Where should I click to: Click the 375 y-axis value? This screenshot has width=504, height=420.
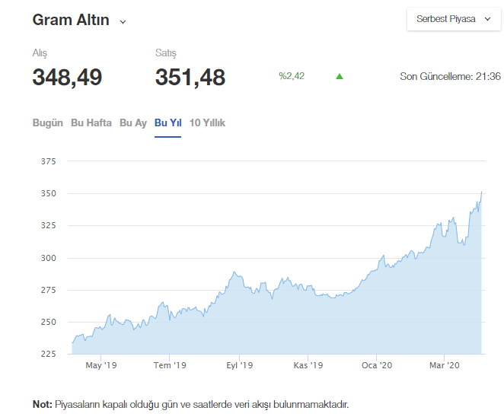click(49, 161)
